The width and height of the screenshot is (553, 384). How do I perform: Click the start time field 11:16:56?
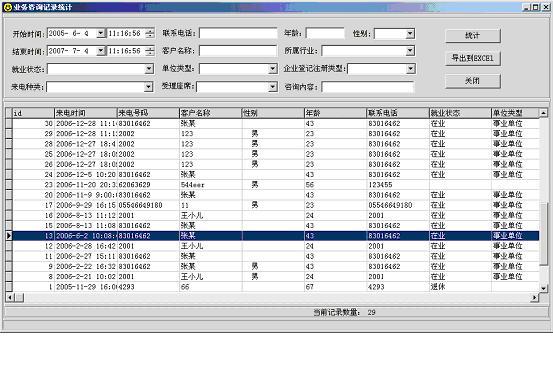point(126,33)
